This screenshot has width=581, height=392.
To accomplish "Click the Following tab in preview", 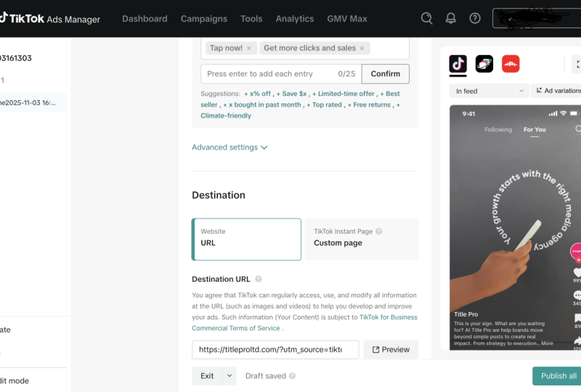I will pos(498,130).
